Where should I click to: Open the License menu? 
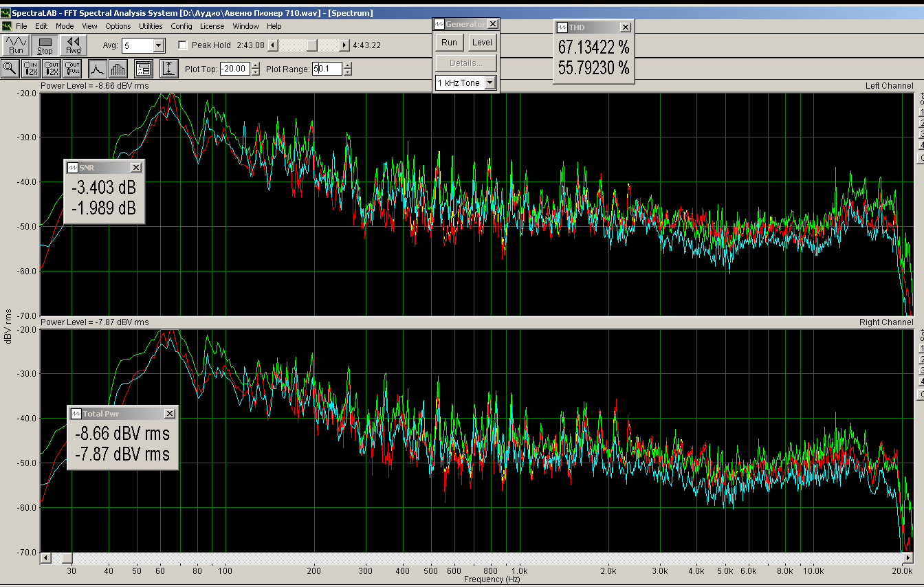click(212, 26)
